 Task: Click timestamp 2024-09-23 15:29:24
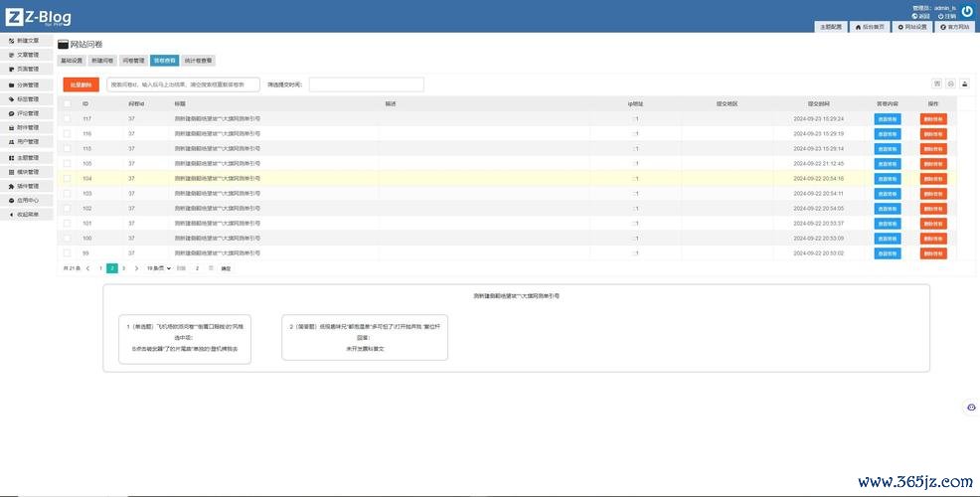pyautogui.click(x=818, y=118)
